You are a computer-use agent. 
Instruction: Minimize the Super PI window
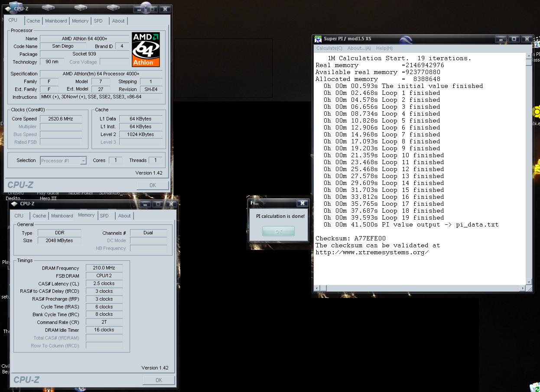[501, 39]
